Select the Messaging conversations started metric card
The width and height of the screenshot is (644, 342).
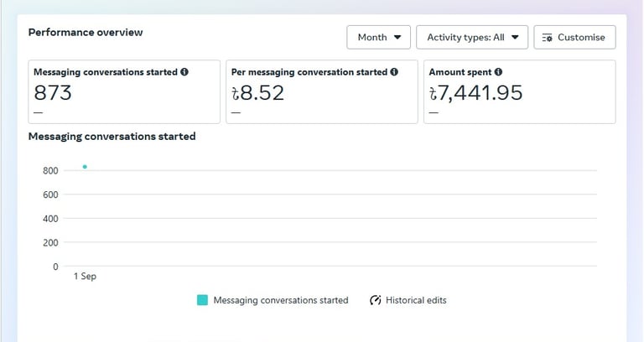(124, 91)
